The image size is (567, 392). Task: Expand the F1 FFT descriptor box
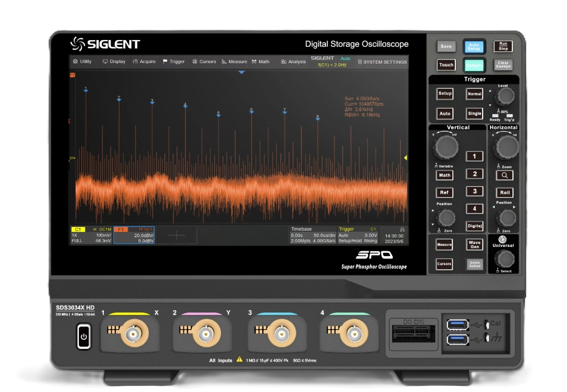[134, 235]
